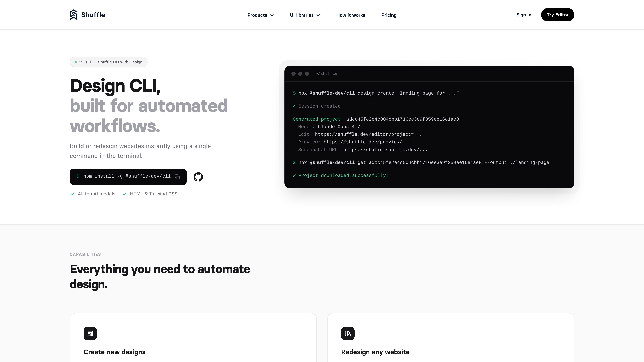Go to How it works
This screenshot has height=362, width=644.
click(x=351, y=15)
